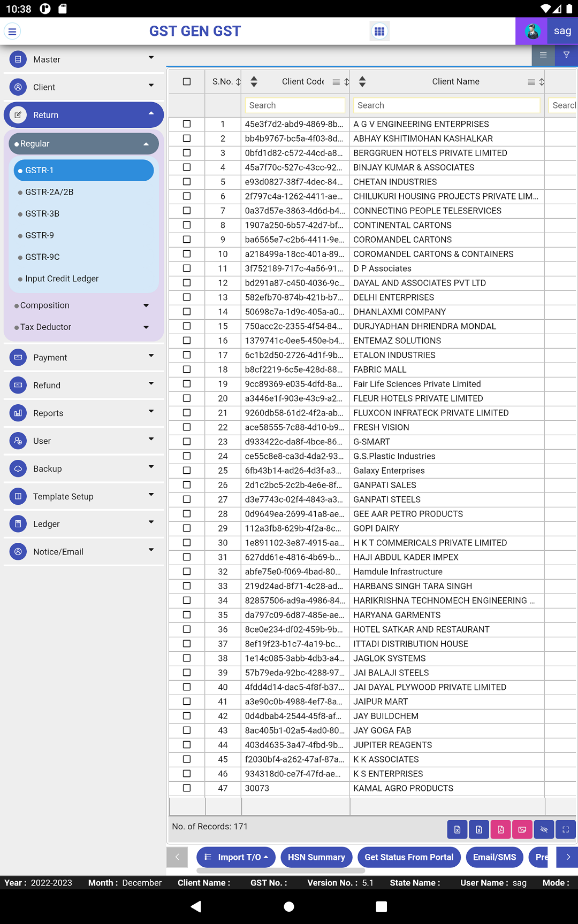This screenshot has width=578, height=924.
Task: Click the Client Name search field
Action: [446, 105]
